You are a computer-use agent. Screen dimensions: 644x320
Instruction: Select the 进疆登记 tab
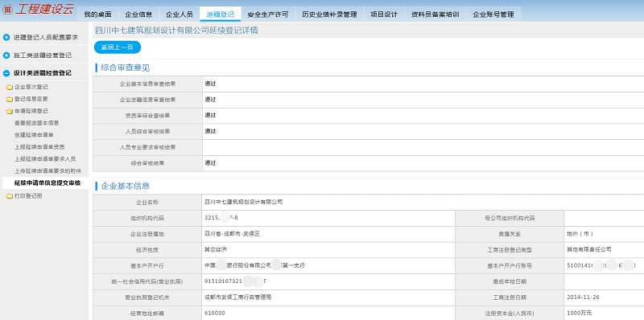[x=221, y=14]
